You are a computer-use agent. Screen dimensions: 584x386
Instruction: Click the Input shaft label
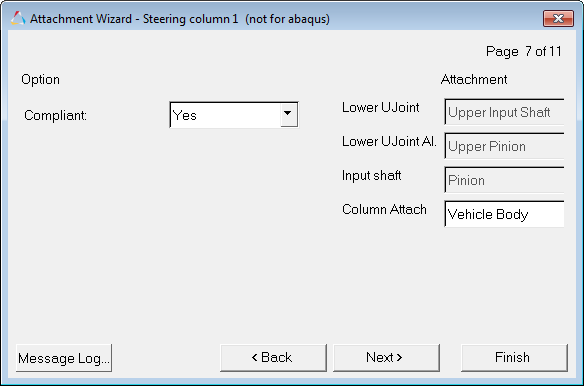pos(372,175)
